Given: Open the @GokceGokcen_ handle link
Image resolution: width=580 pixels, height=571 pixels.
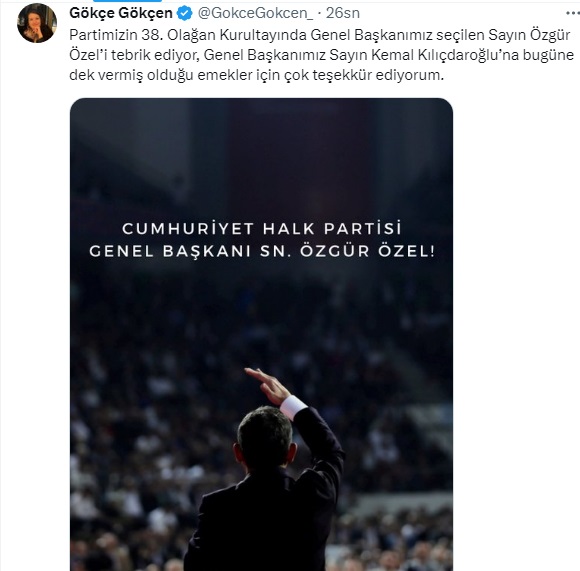Looking at the screenshot, I should coord(256,13).
